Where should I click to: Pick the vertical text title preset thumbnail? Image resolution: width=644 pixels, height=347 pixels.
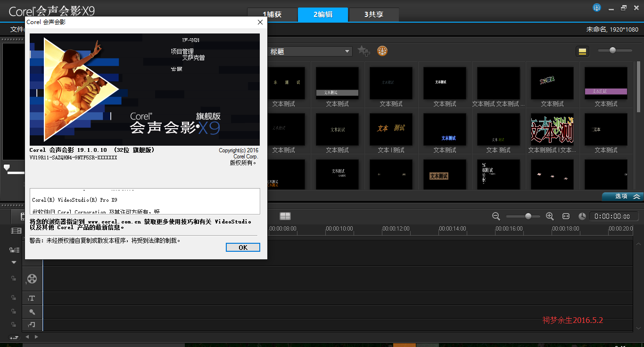(498, 175)
